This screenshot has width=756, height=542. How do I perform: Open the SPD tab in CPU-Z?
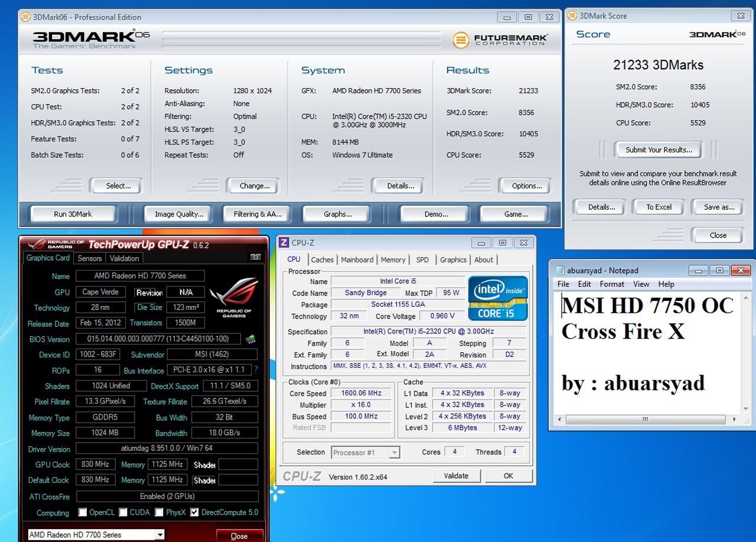coord(422,259)
